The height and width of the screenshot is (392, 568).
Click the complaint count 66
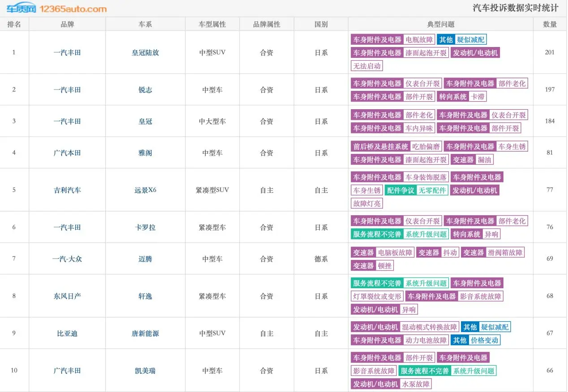(550, 371)
